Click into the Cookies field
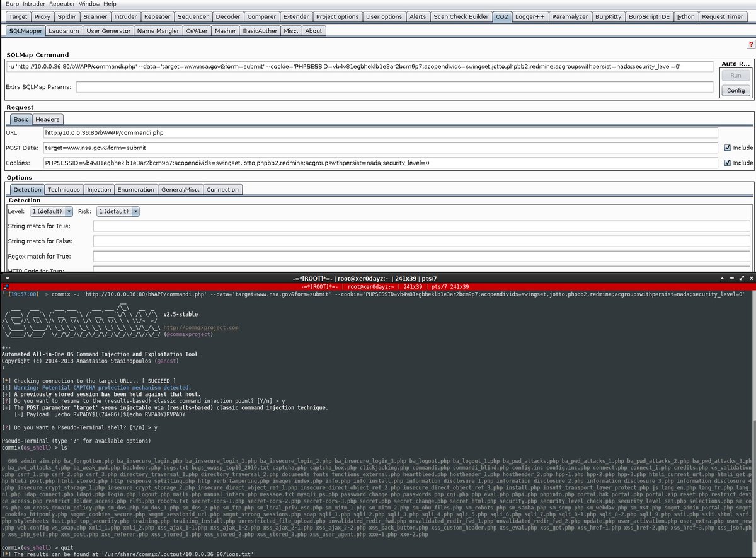Screen dimensions: 756x558 tap(381, 163)
